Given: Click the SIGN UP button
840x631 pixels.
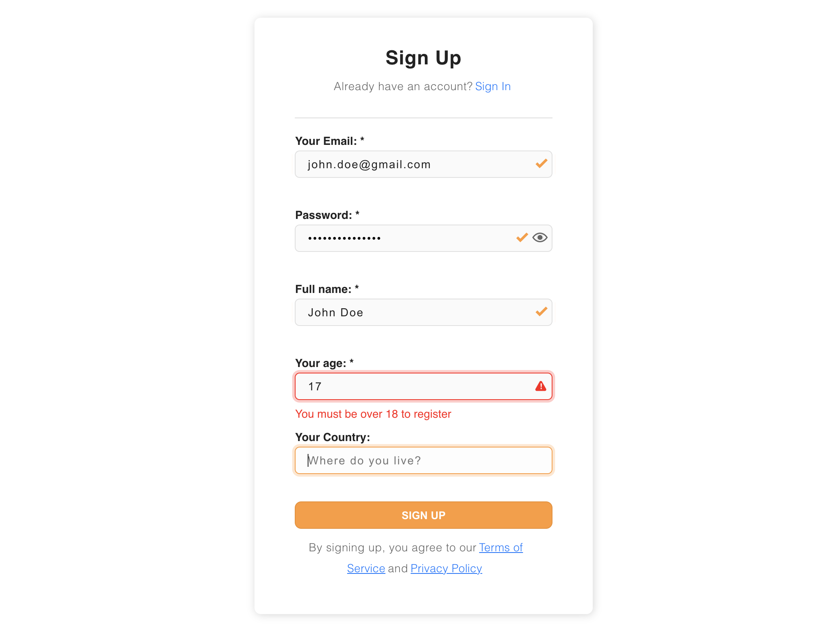Looking at the screenshot, I should 424,515.
